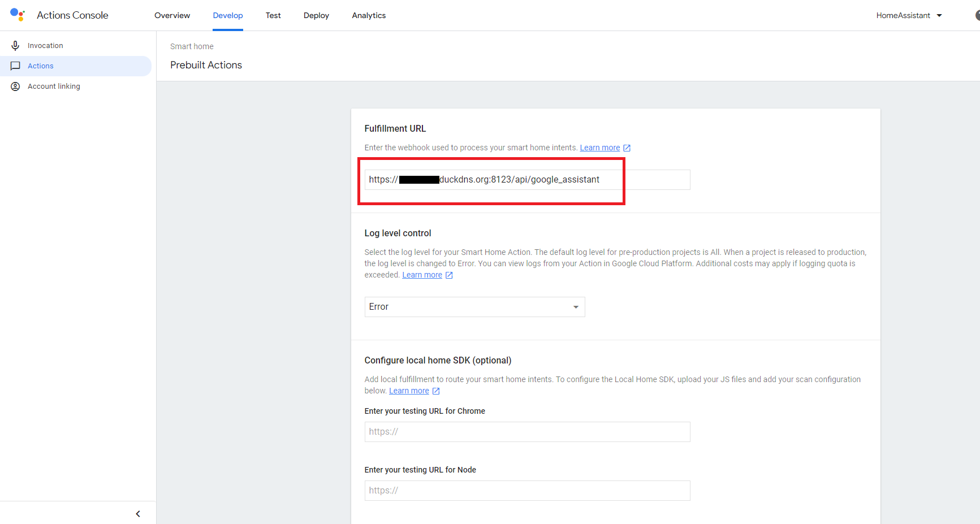Switch to the Overview tab
This screenshot has height=524, width=980.
(x=172, y=15)
